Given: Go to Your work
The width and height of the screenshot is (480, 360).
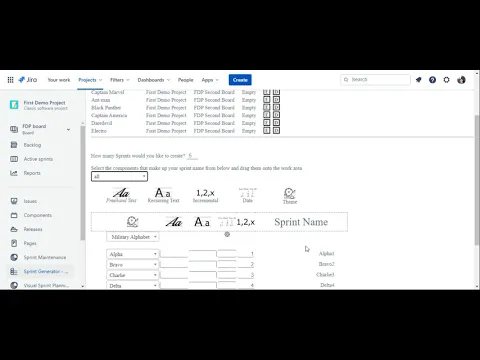Looking at the screenshot, I should pos(59,80).
